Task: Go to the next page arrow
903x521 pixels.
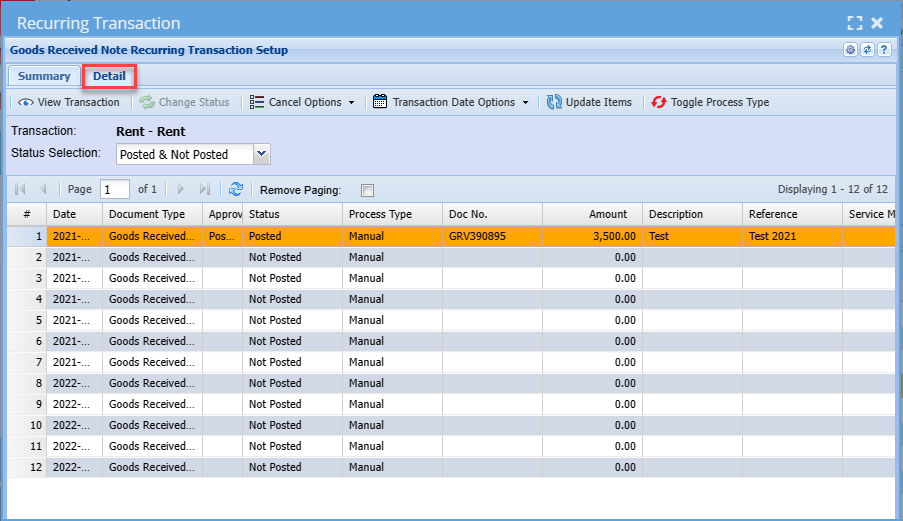Action: click(x=181, y=189)
